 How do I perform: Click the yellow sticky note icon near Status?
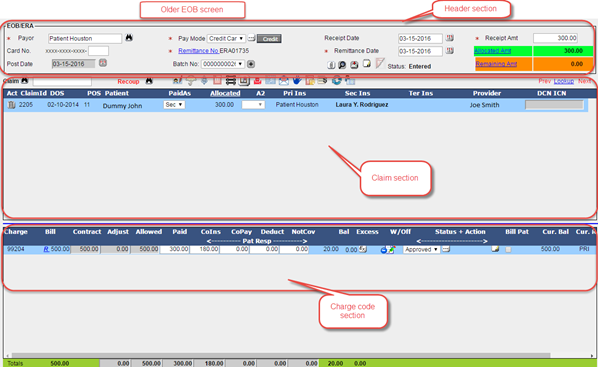pyautogui.click(x=367, y=63)
